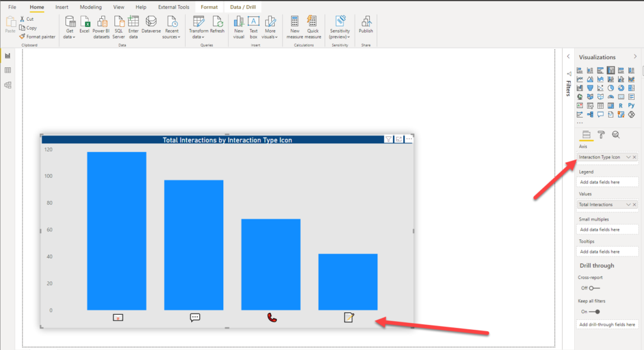
Task: Pick the Gauge visualization
Action: coord(611,97)
